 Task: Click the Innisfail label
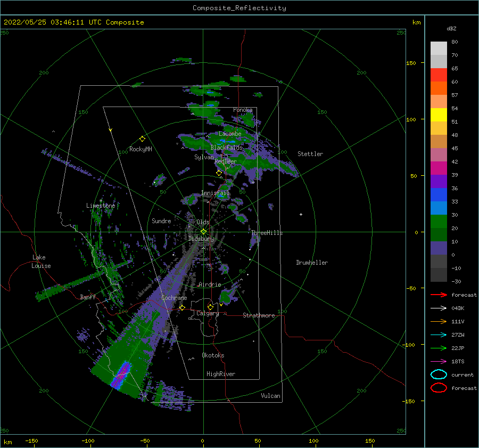coord(215,193)
